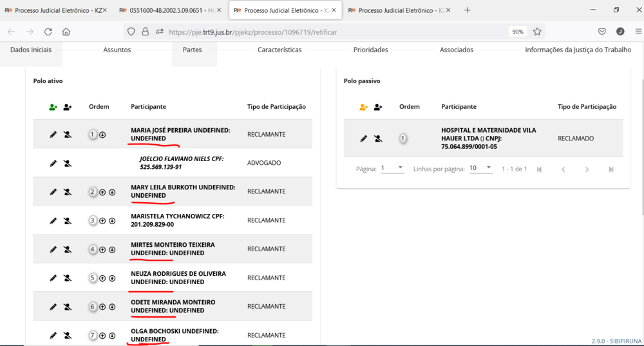644x346 pixels.
Task: Move Mary Leila Burkoth up in order
Action: click(x=102, y=192)
